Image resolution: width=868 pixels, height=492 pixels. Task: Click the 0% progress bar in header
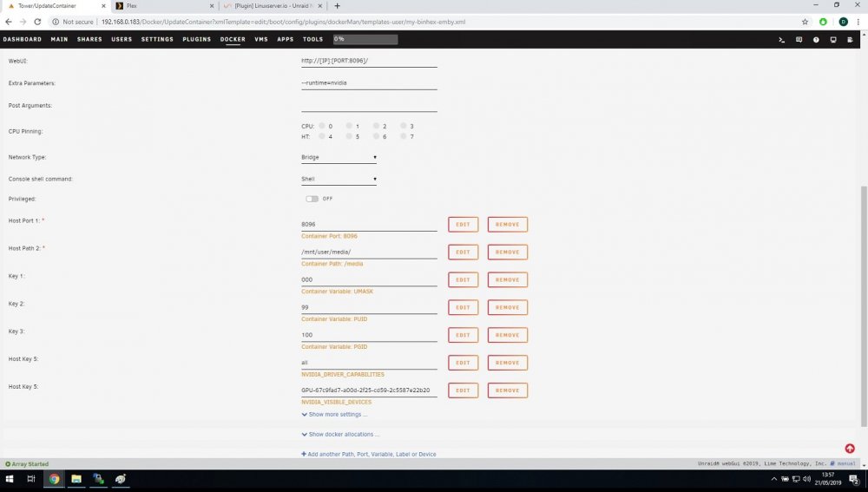365,39
